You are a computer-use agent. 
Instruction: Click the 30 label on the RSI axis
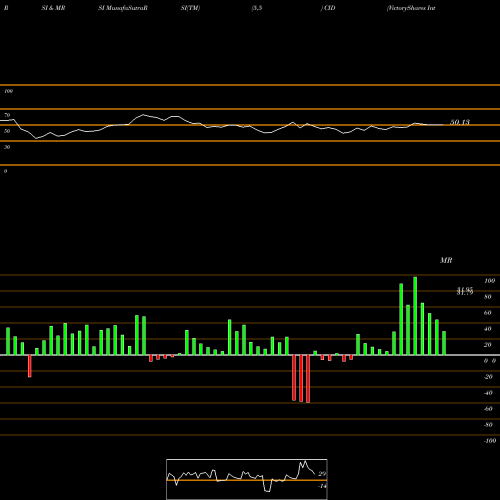pyautogui.click(x=7, y=147)
